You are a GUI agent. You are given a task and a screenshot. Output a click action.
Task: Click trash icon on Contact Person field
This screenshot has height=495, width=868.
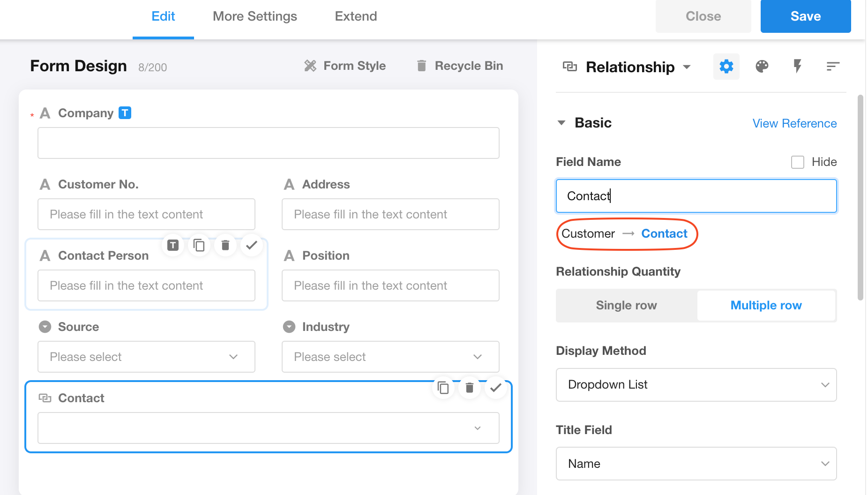click(225, 245)
